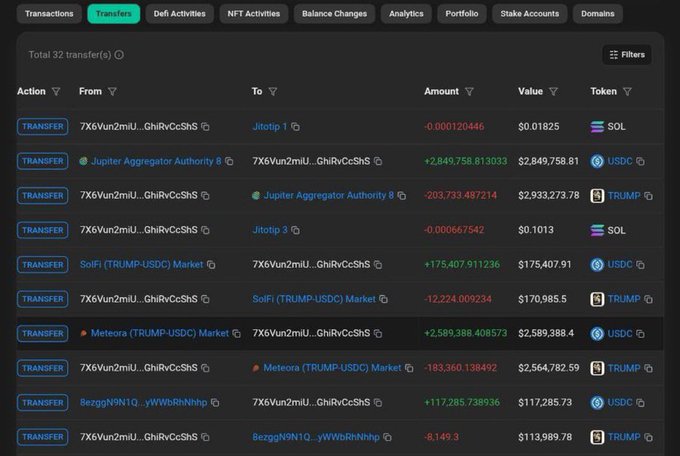Image resolution: width=680 pixels, height=456 pixels.
Task: Copy Jupiter Aggregator Authority 8 address in From column
Action: [229, 161]
